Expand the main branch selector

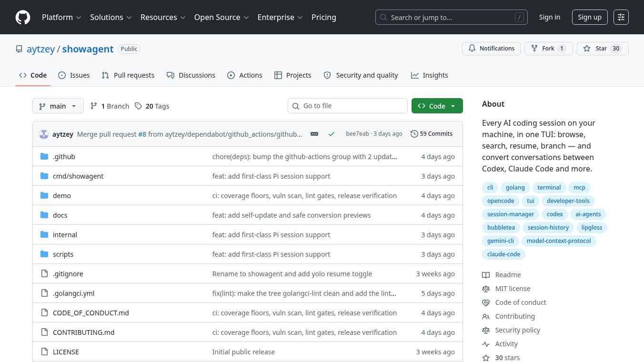coord(58,106)
